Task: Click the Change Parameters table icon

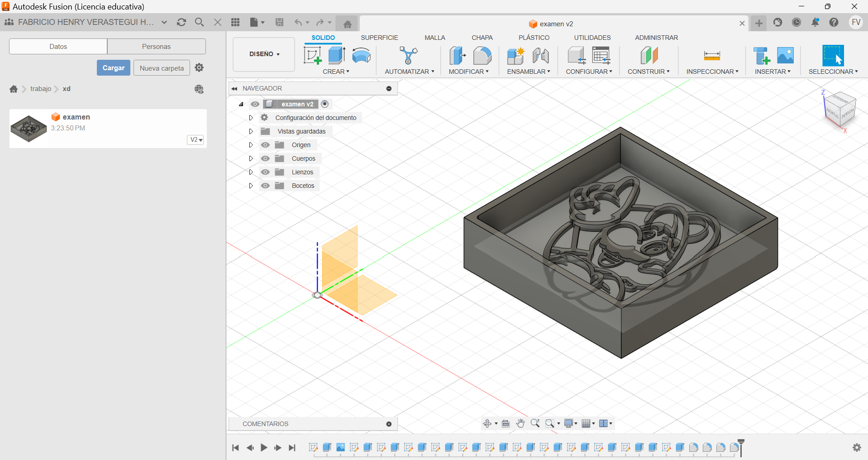Action: pos(601,56)
